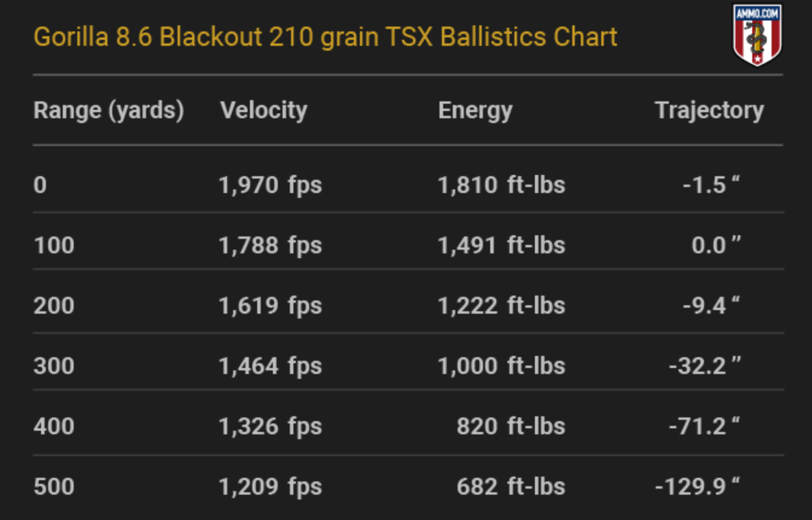Click the Energy column header
812x520 pixels.
click(x=475, y=110)
